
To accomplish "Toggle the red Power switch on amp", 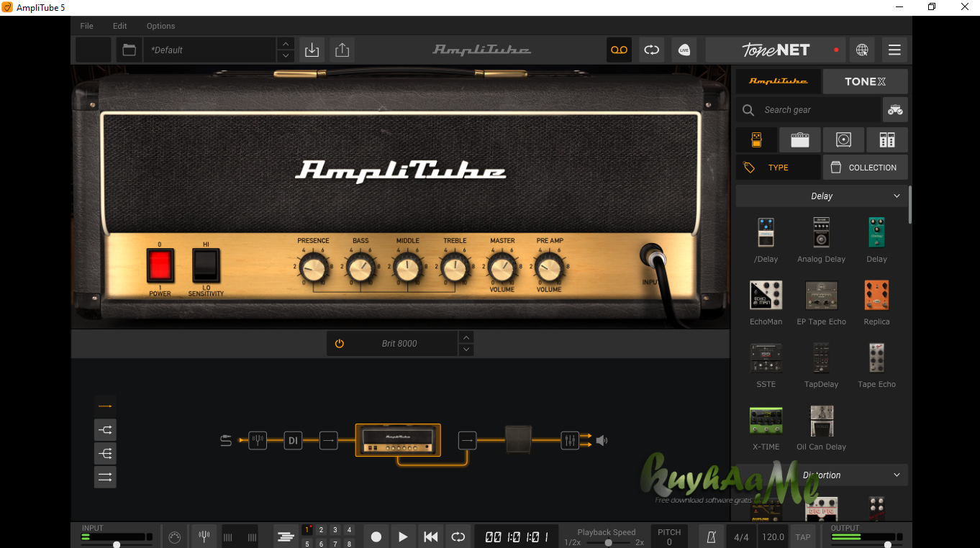I will click(x=160, y=265).
